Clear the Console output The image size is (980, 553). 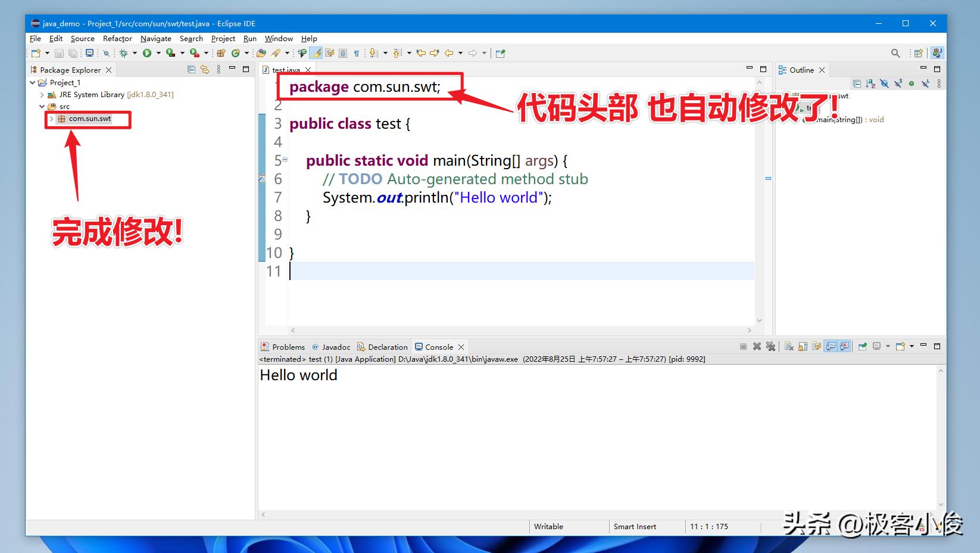(x=788, y=346)
